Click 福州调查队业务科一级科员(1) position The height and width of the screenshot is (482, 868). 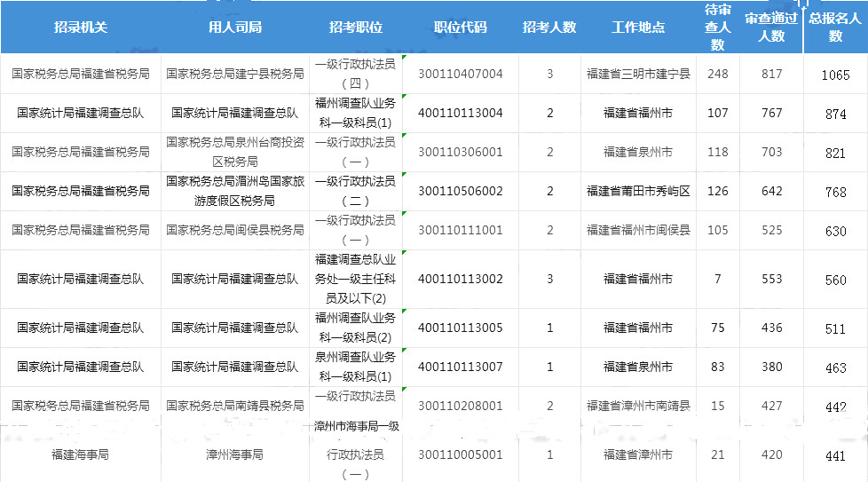355,113
